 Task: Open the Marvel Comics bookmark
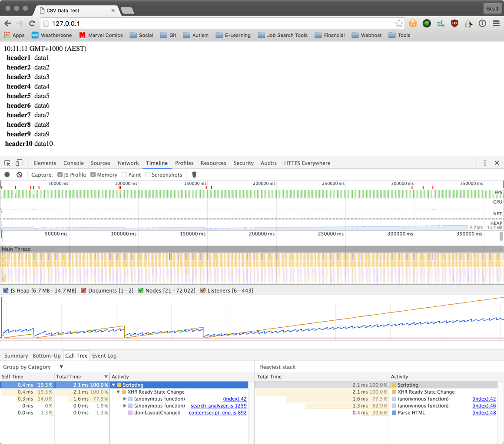(x=101, y=35)
